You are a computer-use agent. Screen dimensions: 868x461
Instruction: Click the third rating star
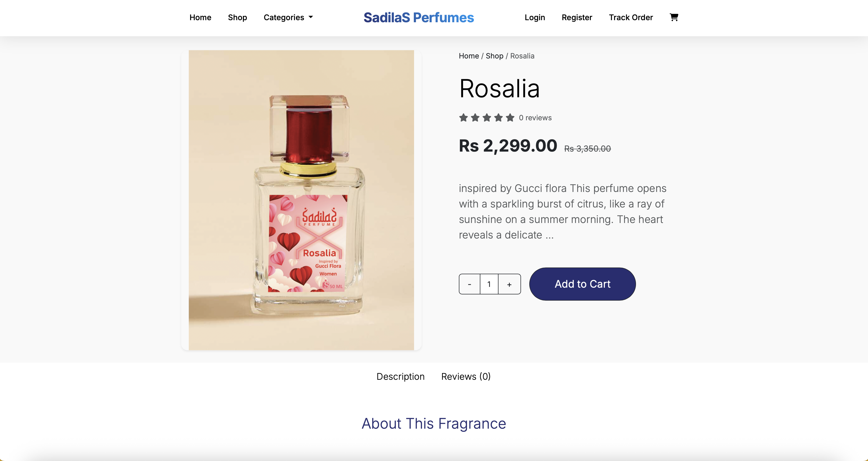pos(487,117)
